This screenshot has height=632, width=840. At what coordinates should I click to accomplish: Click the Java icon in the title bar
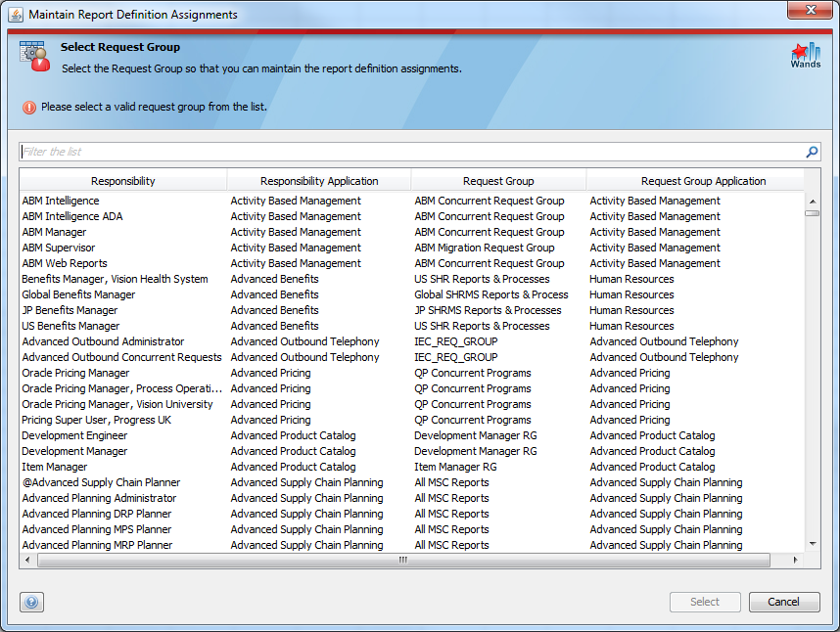coord(16,15)
